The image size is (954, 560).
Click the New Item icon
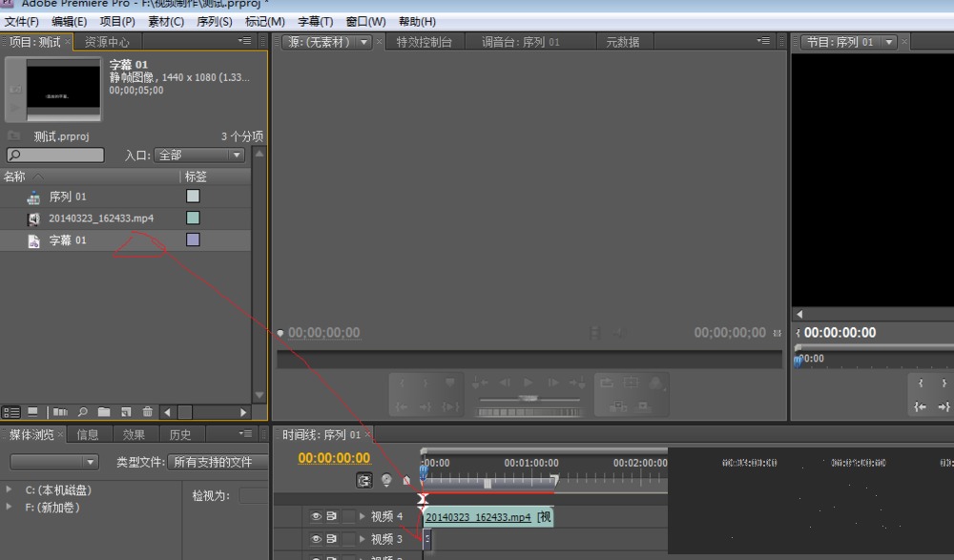126,412
